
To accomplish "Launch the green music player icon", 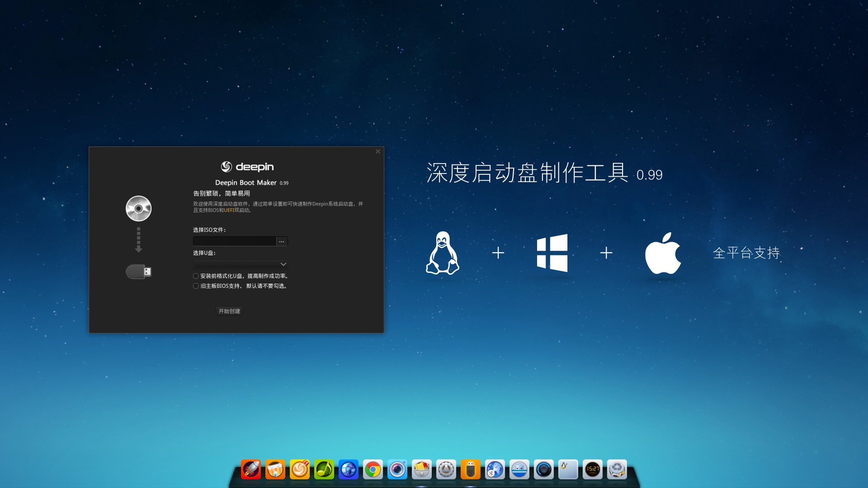I will (x=324, y=469).
